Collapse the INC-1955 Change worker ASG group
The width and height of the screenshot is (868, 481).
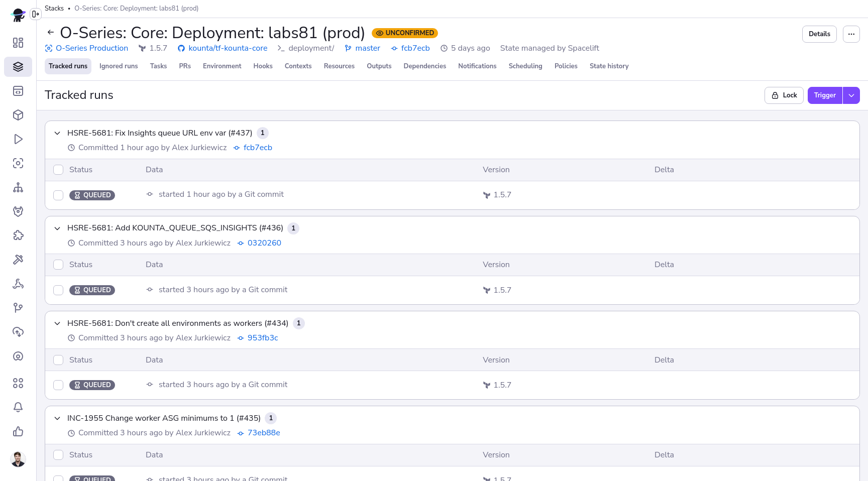(57, 418)
